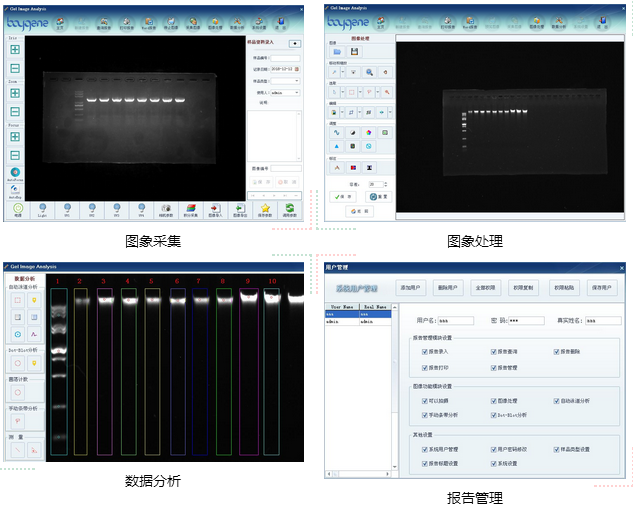Click Iris increase icon in acquisition window
Viewport: 633px width, 505px height.
tap(15, 50)
